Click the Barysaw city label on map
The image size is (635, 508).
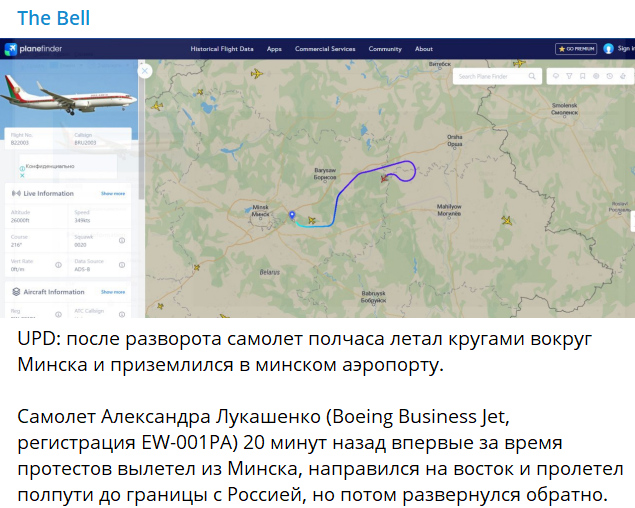click(325, 174)
